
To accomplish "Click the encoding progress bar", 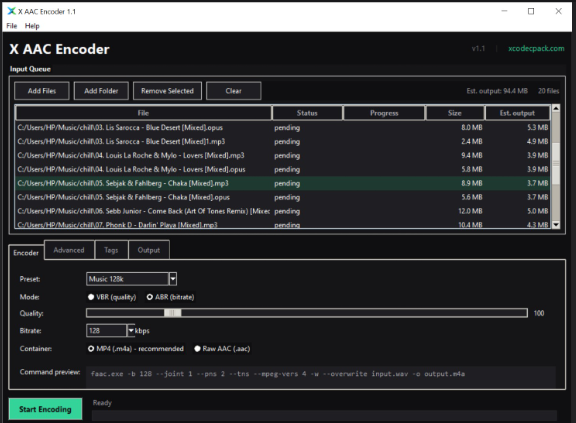I will pyautogui.click(x=324, y=416).
